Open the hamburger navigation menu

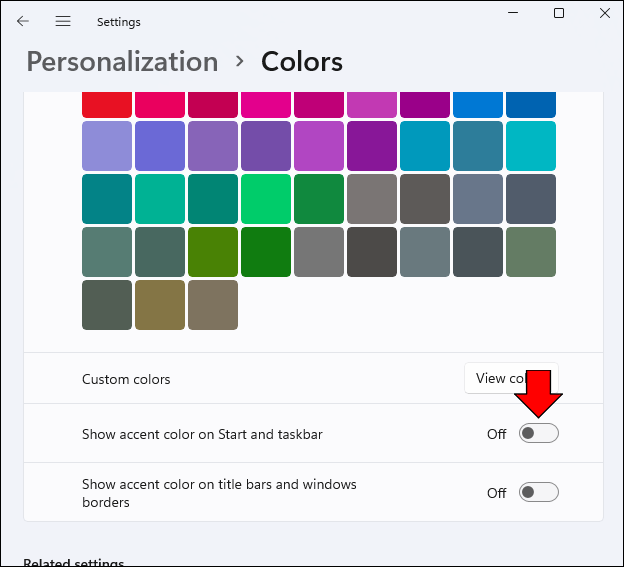63,21
